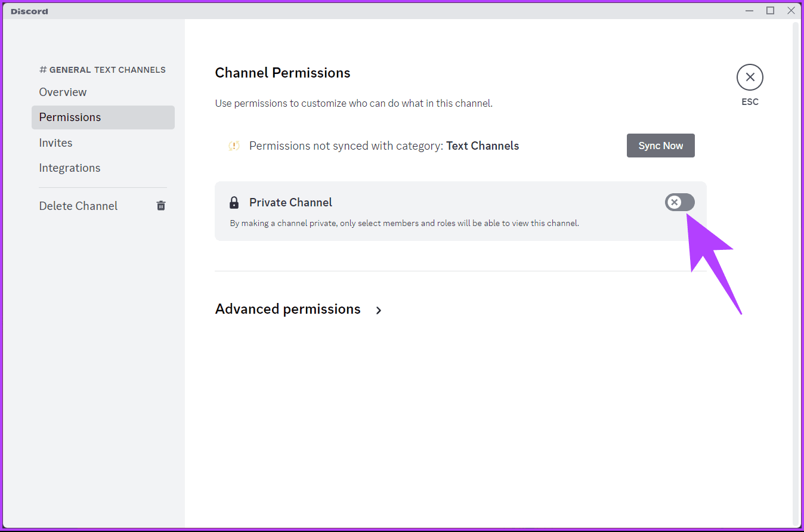Viewport: 804px width, 532px height.
Task: Click the lock icon beside Private Channel
Action: coord(234,202)
